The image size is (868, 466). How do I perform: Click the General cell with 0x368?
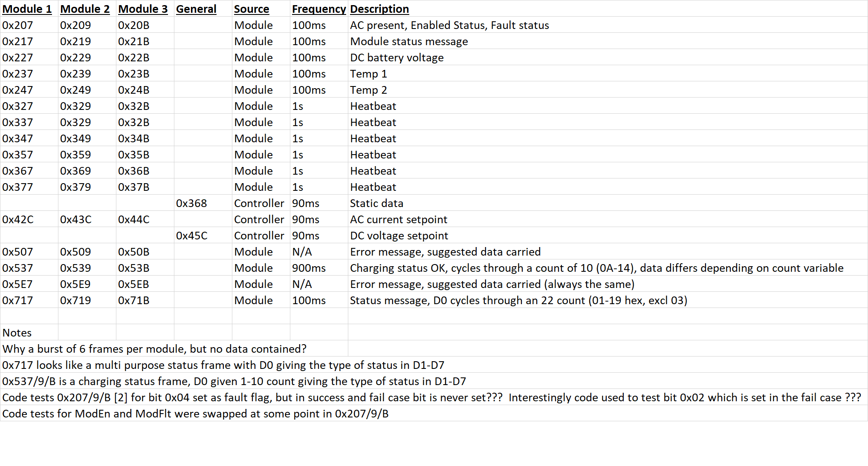[191, 203]
